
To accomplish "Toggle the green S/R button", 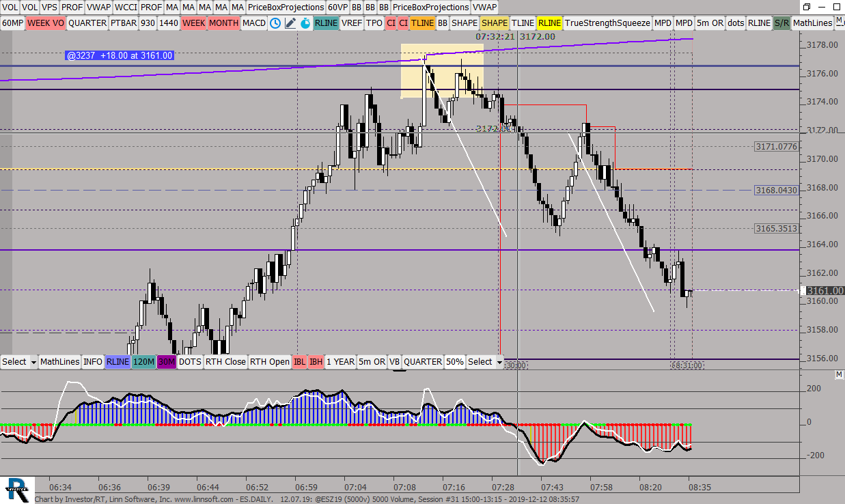I will (x=782, y=23).
